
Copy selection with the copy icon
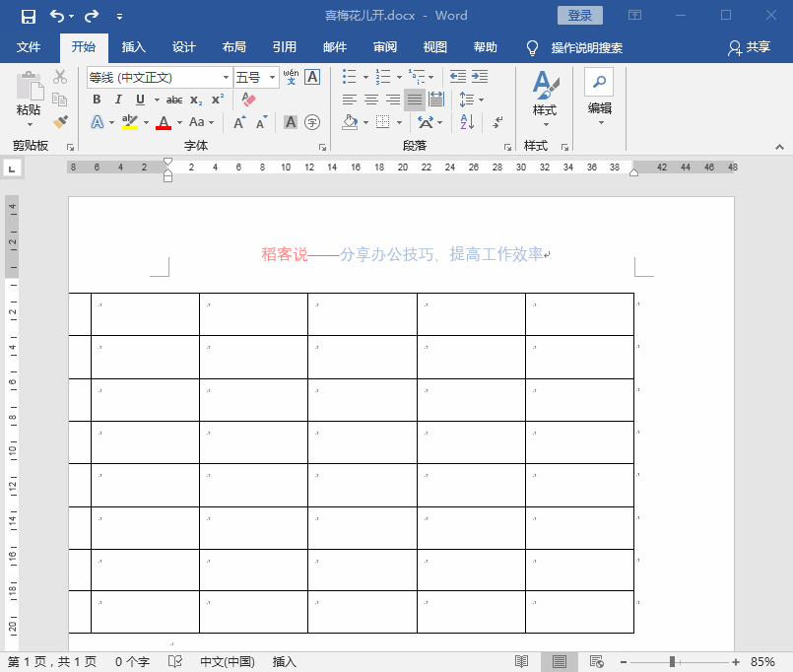[x=60, y=100]
